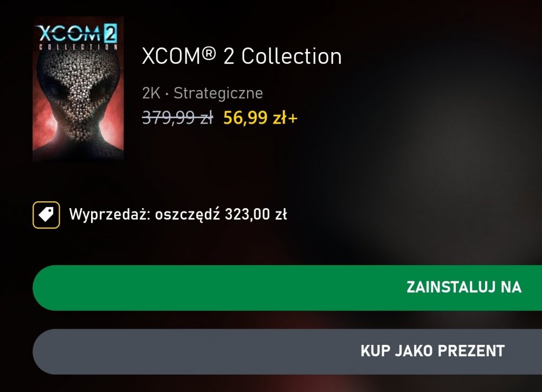Select the KUP JAKO PREZENT button

pos(287,351)
